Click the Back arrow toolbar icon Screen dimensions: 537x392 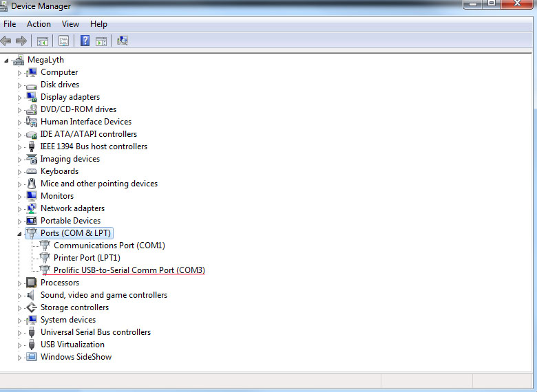(6, 41)
